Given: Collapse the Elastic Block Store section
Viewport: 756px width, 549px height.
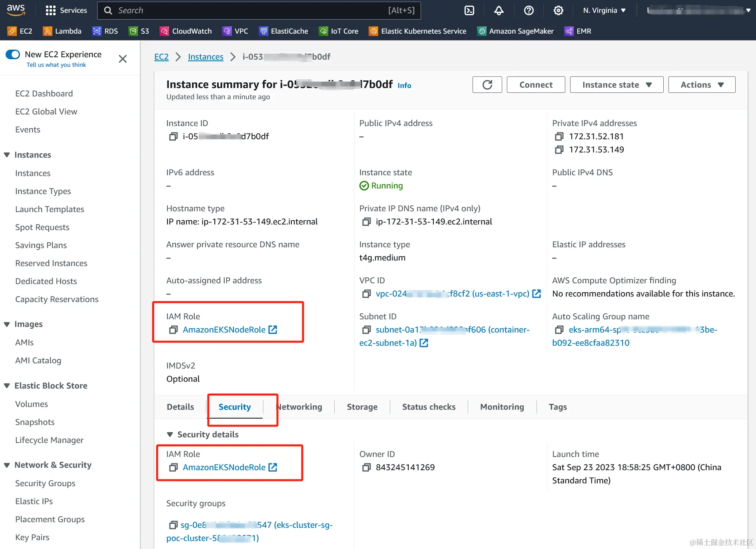Looking at the screenshot, I should (7, 386).
